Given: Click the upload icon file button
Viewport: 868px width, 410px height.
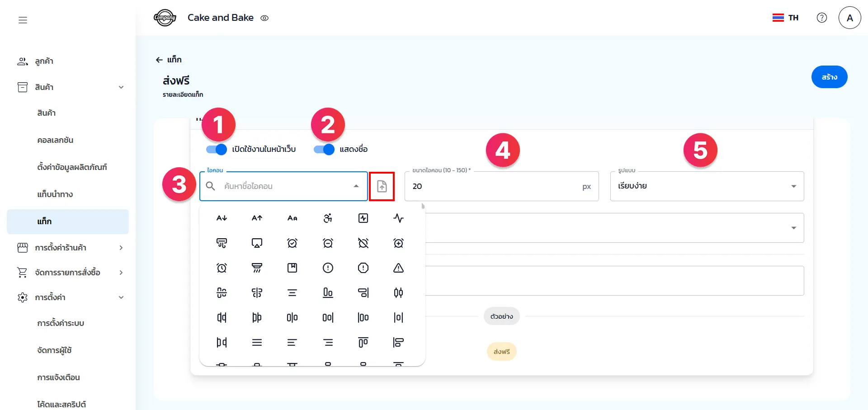Looking at the screenshot, I should (x=382, y=186).
